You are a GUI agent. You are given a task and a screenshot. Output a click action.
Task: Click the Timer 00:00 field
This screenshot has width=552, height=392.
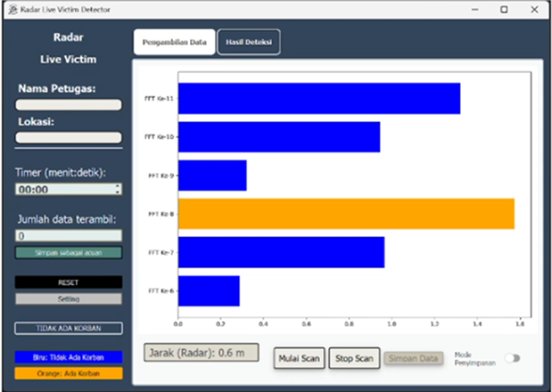(x=62, y=189)
